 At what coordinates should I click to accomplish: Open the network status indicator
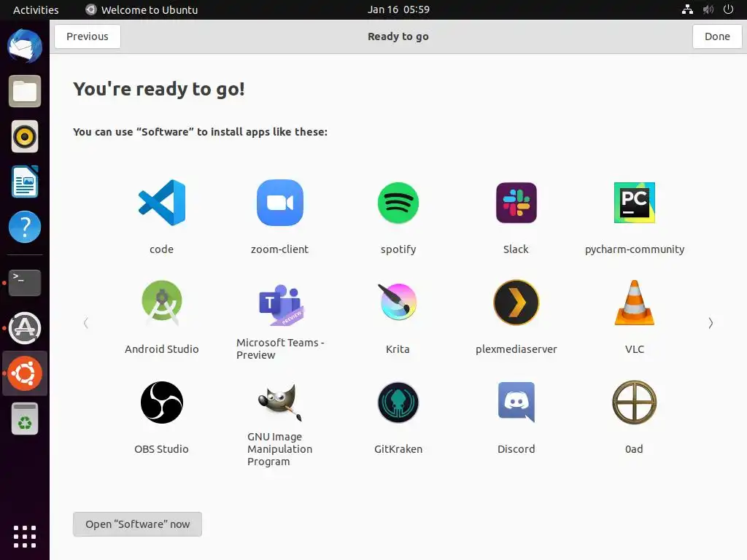[x=687, y=9]
